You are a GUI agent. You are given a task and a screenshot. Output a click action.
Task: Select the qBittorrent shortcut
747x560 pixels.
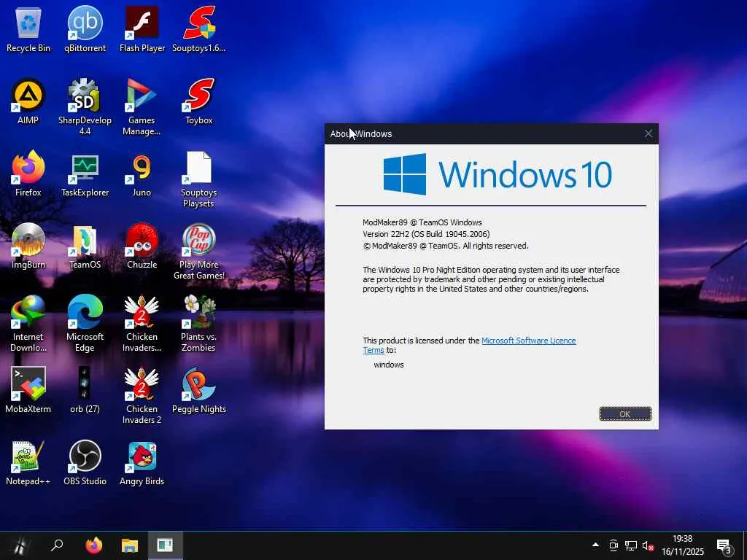(x=85, y=29)
